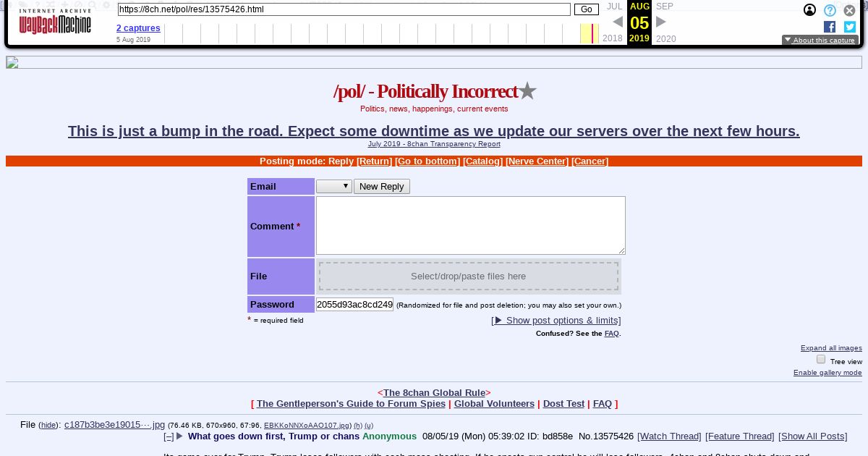Open FAQ link in bracketed links row
868x456 pixels.
603,404
